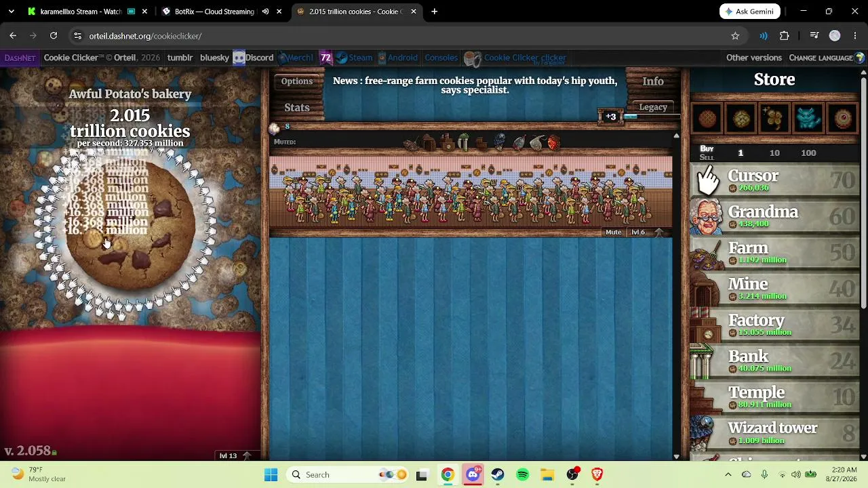The height and width of the screenshot is (488, 868).
Task: Open the Options menu
Action: (297, 81)
